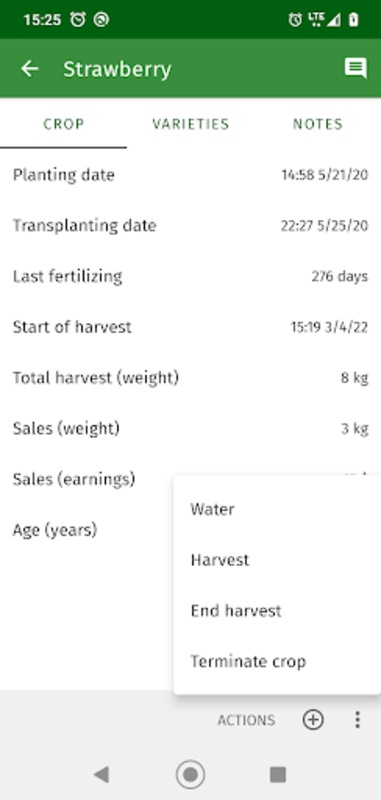The height and width of the screenshot is (800, 381).
Task: Tap the circled plus add icon
Action: pyautogui.click(x=313, y=720)
